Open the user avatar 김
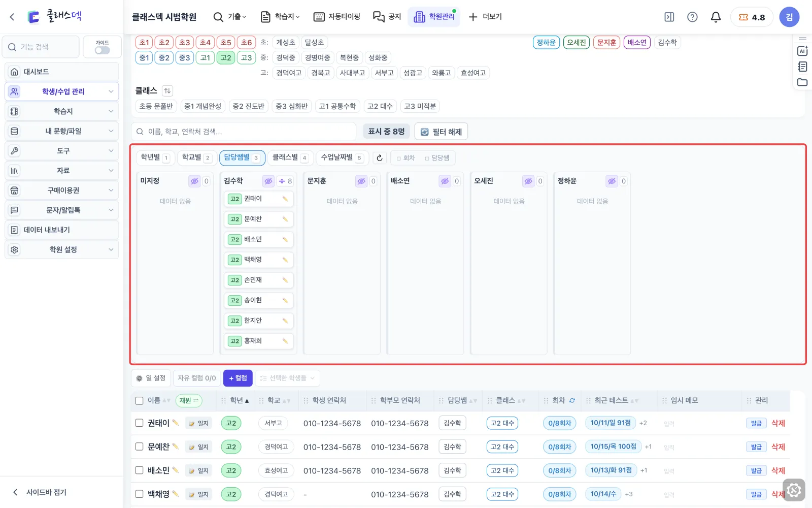The image size is (812, 508). [789, 17]
